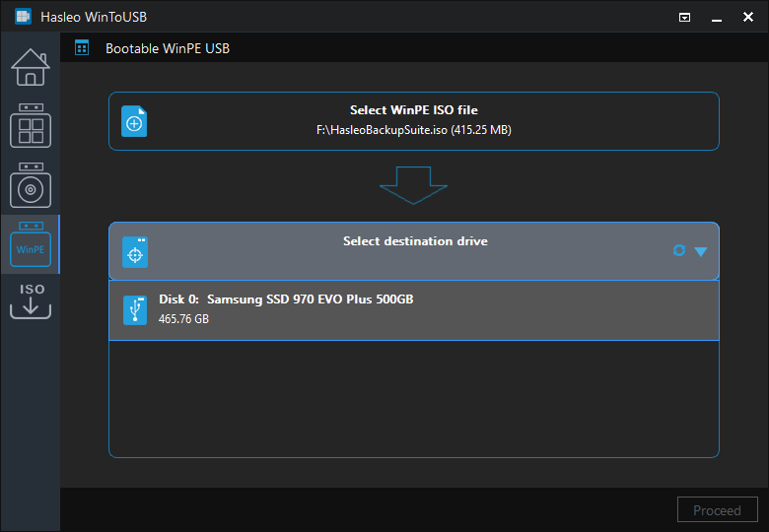
Task: Click the USB icon of Disk 0
Action: [135, 310]
